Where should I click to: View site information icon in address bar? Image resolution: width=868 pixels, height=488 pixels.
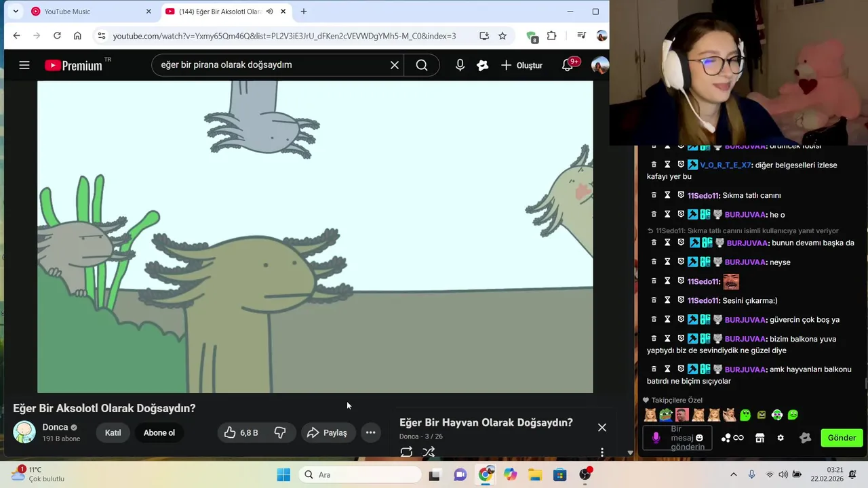point(101,36)
